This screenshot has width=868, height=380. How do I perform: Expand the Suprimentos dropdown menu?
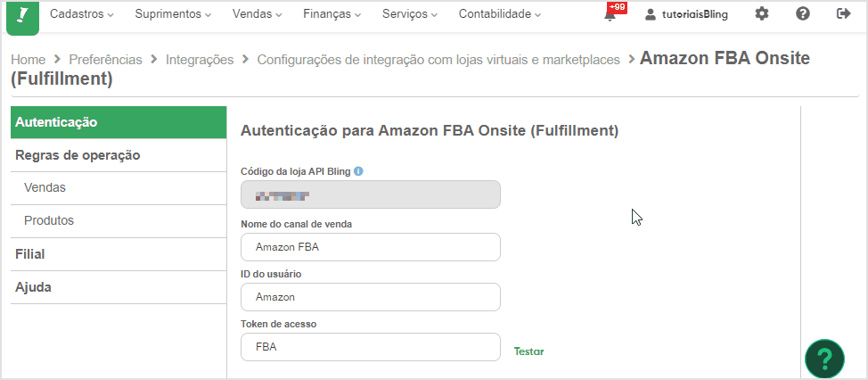click(173, 14)
